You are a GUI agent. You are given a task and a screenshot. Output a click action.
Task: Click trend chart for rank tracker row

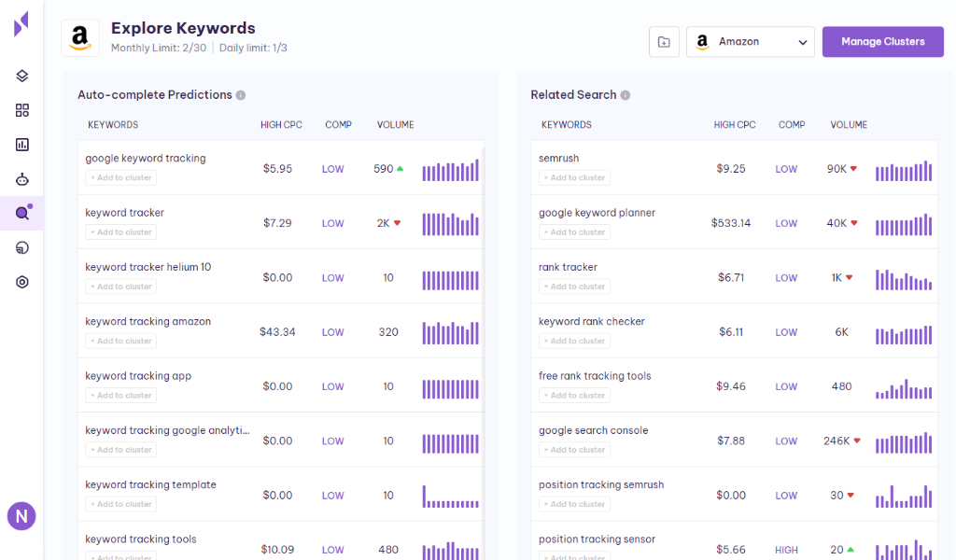[904, 279]
